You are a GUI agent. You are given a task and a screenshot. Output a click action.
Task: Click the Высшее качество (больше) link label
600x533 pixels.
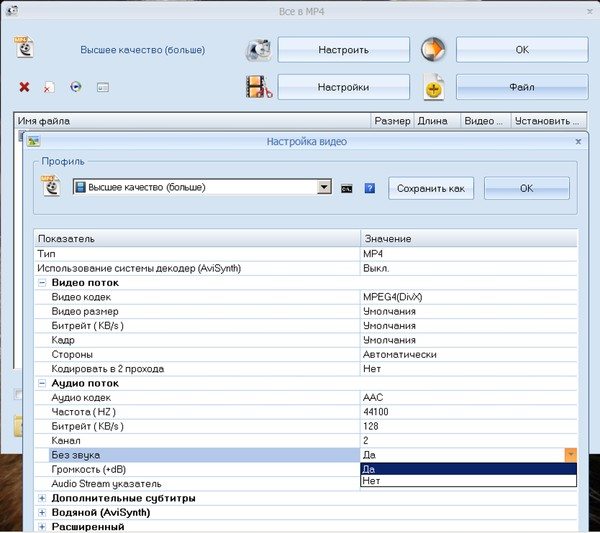(142, 50)
